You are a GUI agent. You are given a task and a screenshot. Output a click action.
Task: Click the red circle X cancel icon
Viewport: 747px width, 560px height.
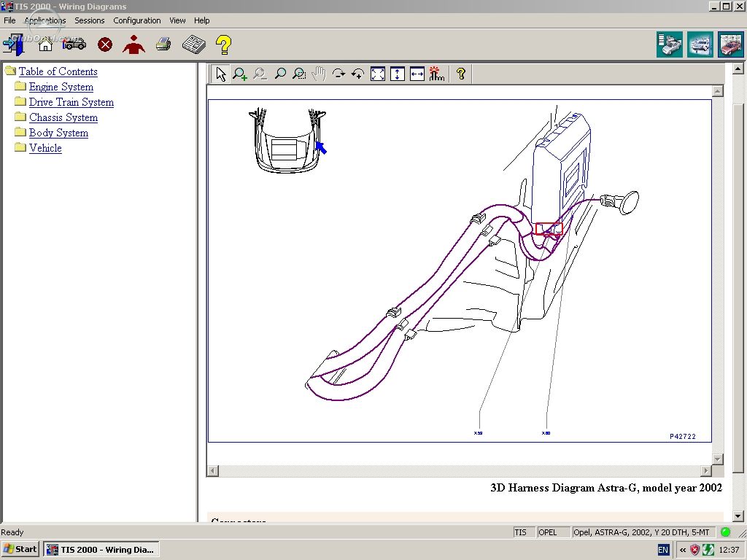pyautogui.click(x=105, y=44)
